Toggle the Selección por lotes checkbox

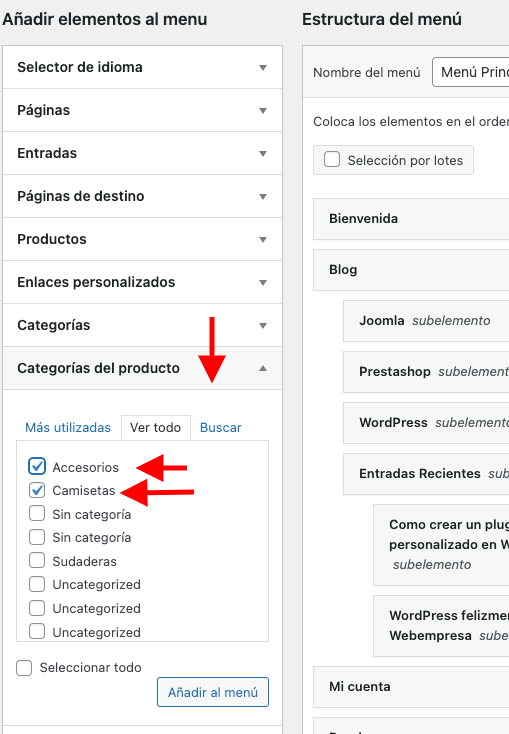(332, 159)
